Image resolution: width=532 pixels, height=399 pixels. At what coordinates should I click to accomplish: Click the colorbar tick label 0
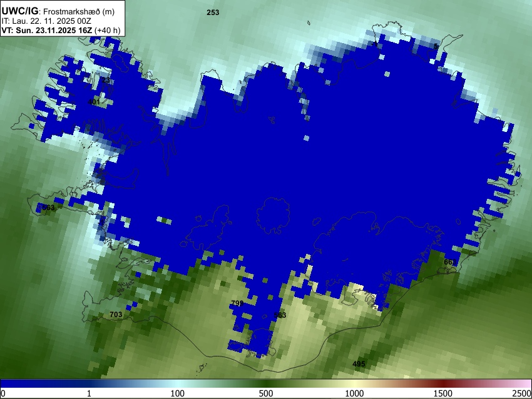3,393
